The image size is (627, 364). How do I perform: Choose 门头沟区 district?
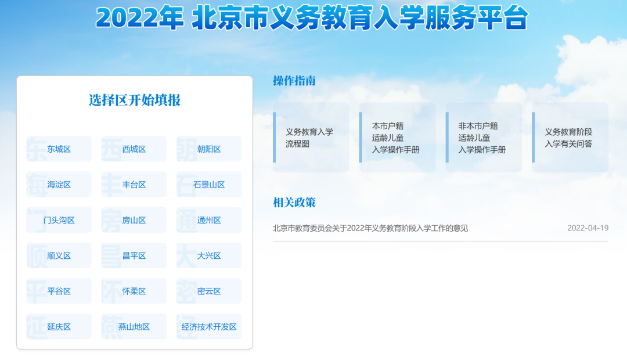[x=59, y=220]
